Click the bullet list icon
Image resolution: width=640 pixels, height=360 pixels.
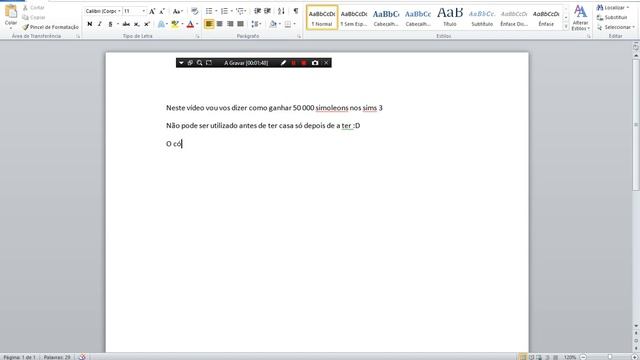(209, 11)
